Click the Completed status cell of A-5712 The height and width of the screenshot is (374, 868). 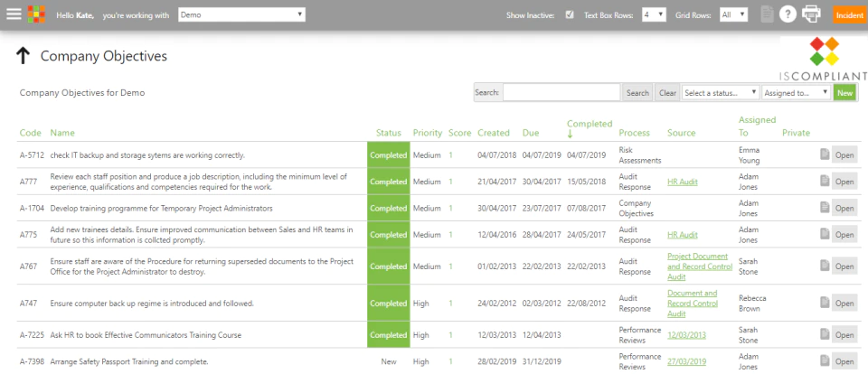389,154
